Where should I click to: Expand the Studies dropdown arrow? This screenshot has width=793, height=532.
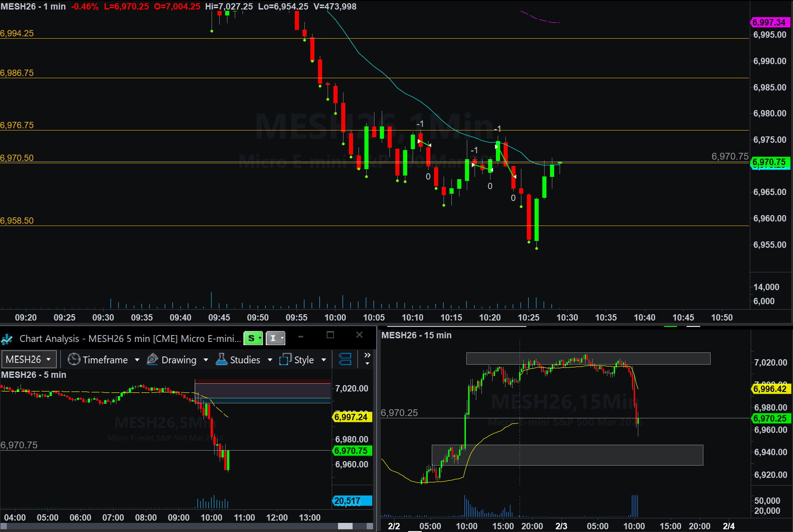coord(270,360)
